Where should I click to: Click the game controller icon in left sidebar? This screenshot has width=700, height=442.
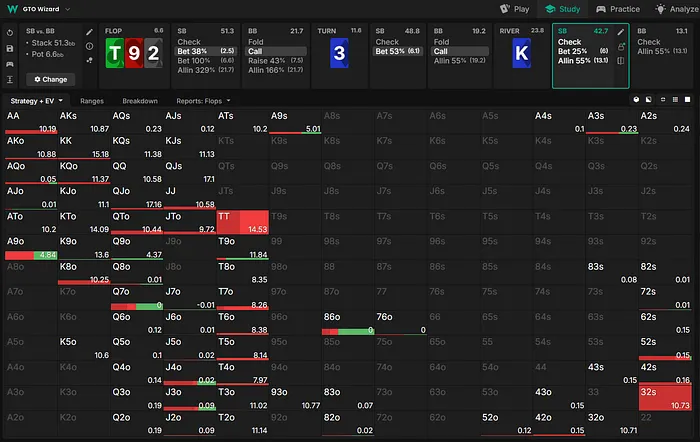click(9, 63)
